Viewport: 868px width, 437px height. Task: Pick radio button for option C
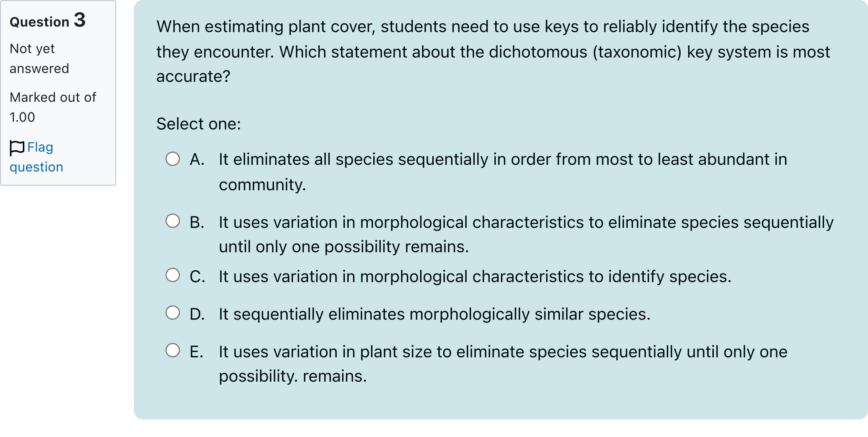click(x=172, y=275)
